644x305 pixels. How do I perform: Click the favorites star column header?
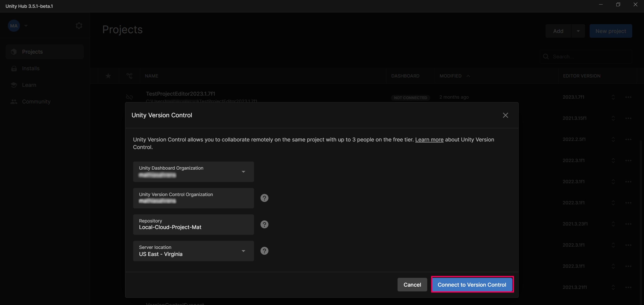point(108,76)
